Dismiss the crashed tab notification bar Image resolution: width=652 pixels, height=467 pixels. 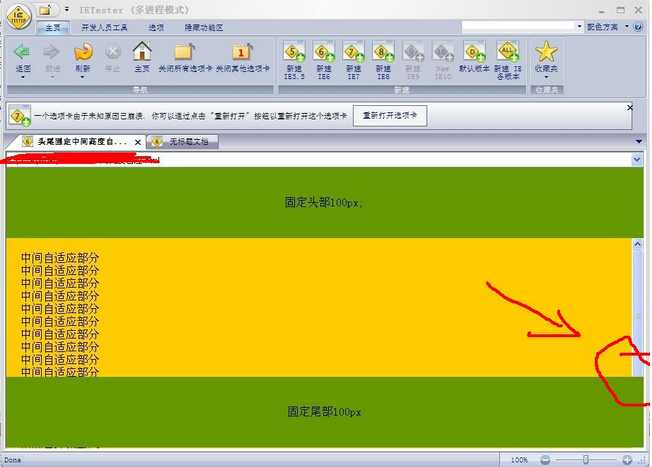(630, 108)
